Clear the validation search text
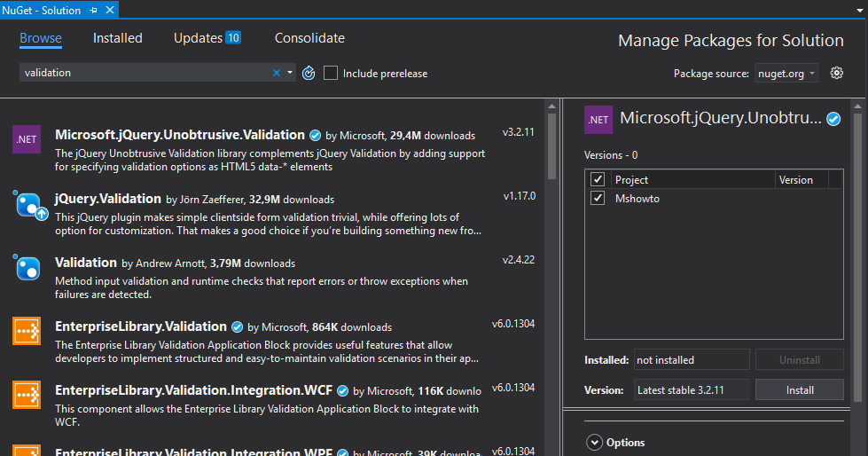This screenshot has width=868, height=456. coord(277,73)
